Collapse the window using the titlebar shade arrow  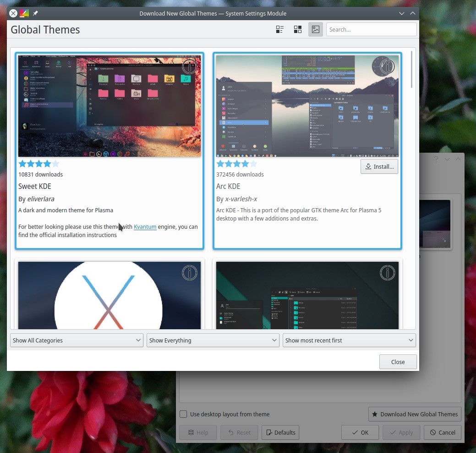click(412, 13)
